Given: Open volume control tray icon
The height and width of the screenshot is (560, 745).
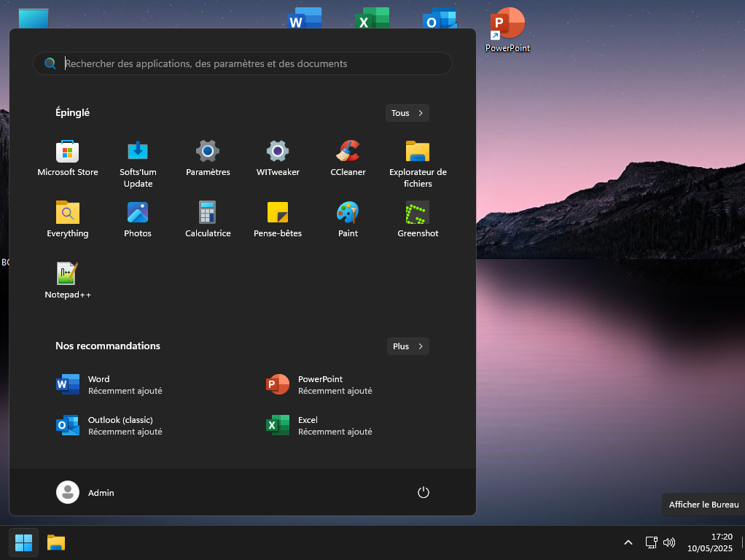Looking at the screenshot, I should click(x=668, y=542).
